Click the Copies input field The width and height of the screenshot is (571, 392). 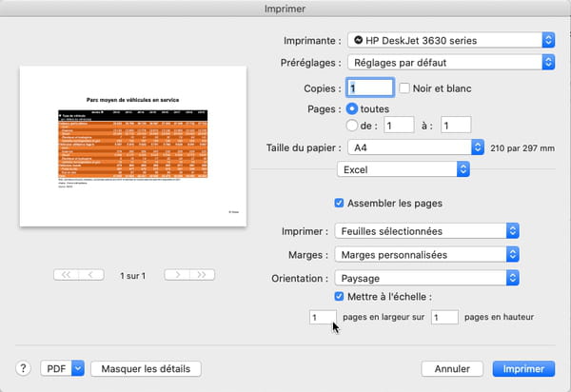click(370, 88)
